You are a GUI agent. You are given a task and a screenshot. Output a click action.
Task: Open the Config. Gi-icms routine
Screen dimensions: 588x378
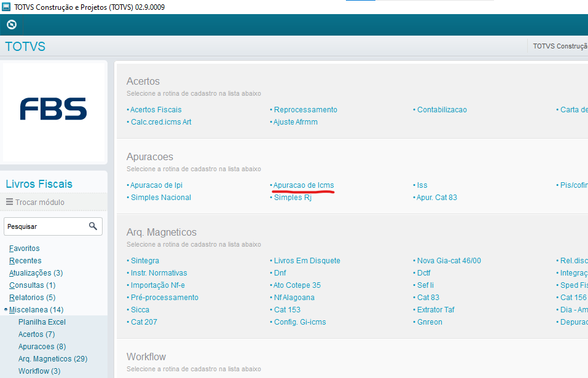(x=300, y=322)
